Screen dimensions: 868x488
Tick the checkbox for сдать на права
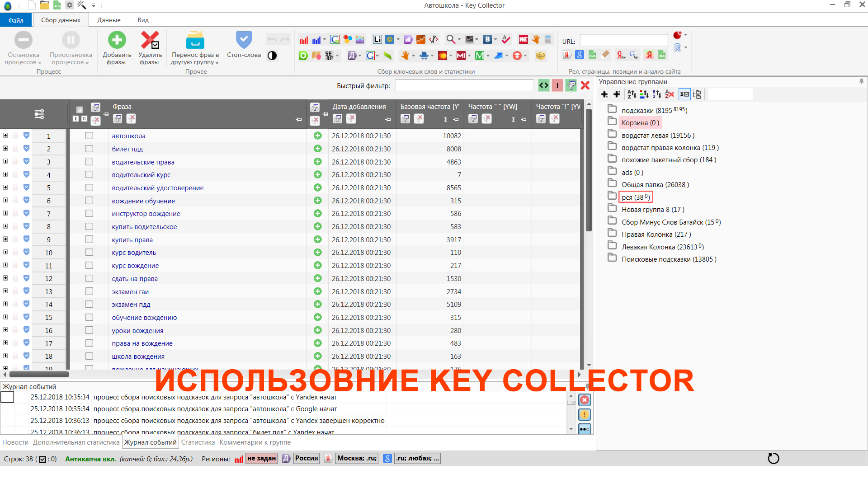[x=89, y=278]
